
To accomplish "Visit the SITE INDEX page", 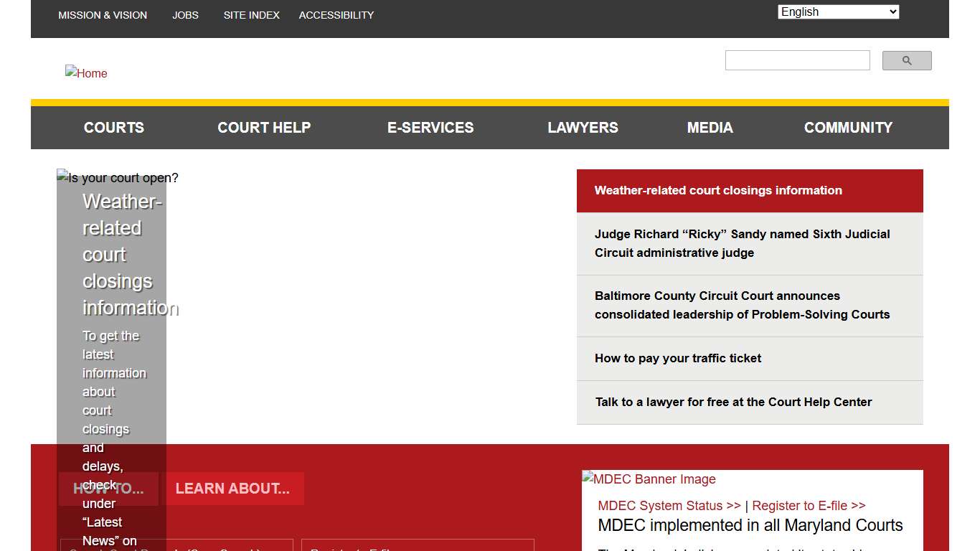I will click(251, 14).
